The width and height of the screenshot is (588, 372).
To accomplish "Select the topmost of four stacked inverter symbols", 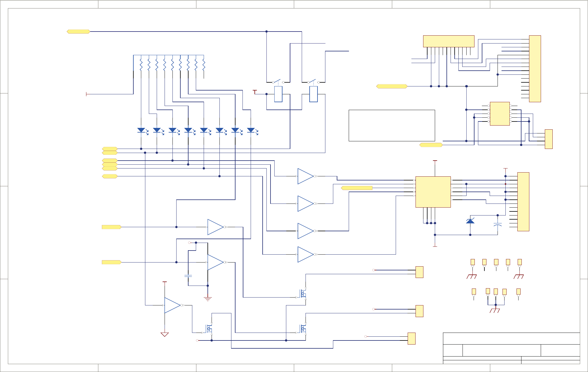I will click(306, 176).
